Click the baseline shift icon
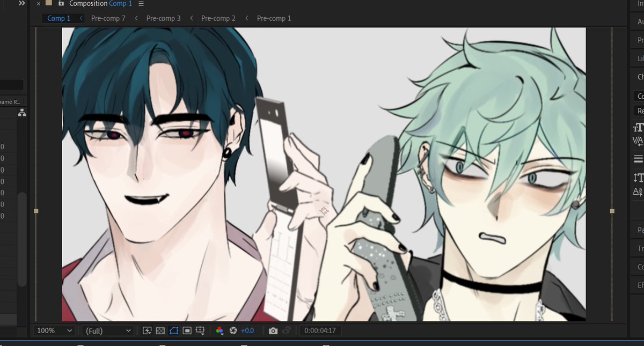The height and width of the screenshot is (346, 644). [x=638, y=191]
